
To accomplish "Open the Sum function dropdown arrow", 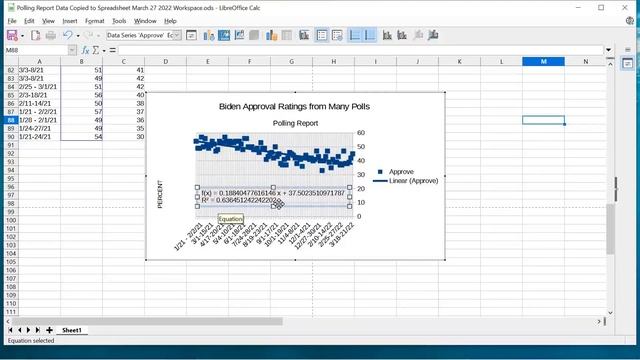I will tap(104, 51).
